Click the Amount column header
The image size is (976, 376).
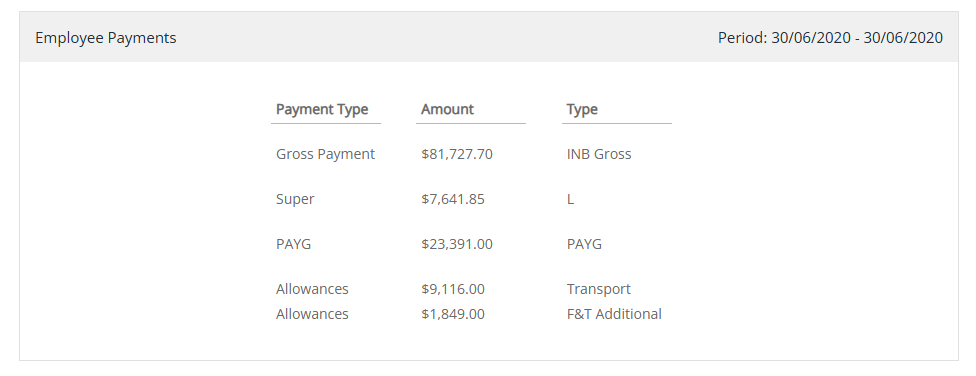[x=447, y=109]
